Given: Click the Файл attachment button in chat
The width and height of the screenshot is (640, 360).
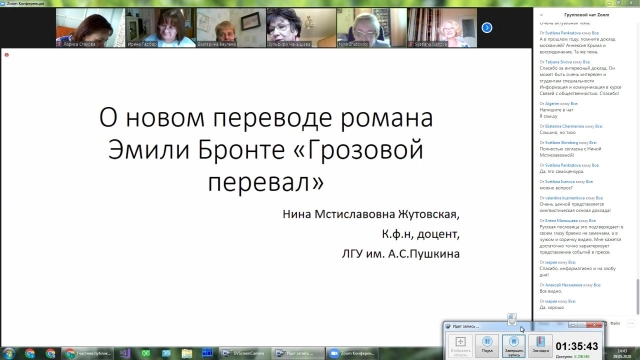Looking at the screenshot, I should [615, 323].
